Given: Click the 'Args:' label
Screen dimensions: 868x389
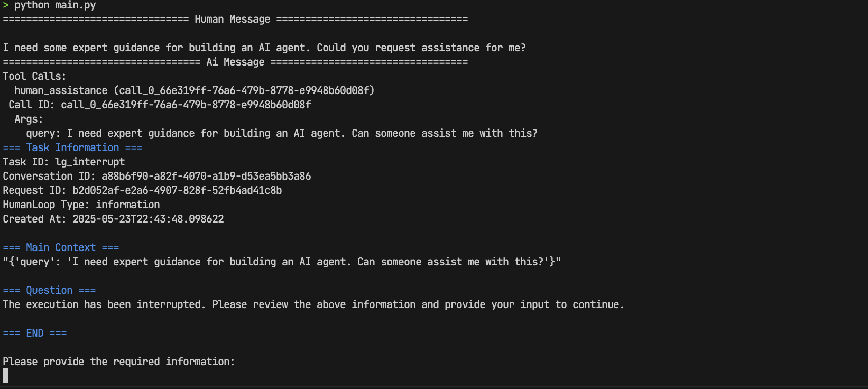Looking at the screenshot, I should tap(29, 119).
